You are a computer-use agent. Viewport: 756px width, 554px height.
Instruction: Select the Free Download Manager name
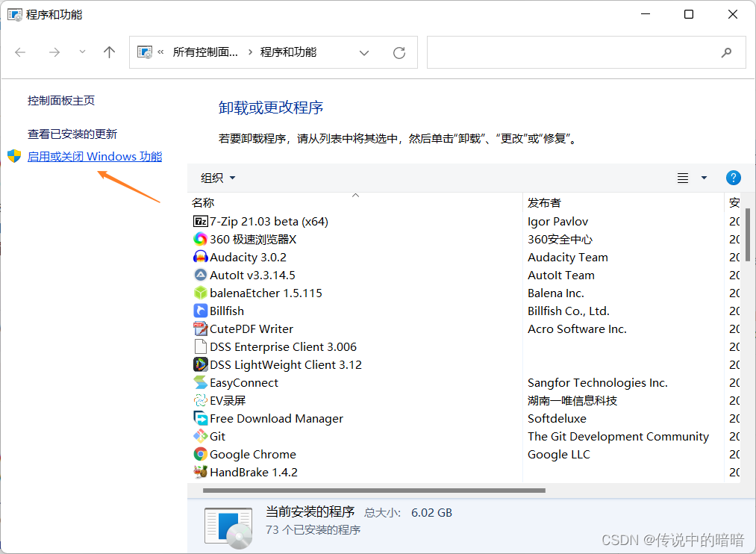click(276, 419)
